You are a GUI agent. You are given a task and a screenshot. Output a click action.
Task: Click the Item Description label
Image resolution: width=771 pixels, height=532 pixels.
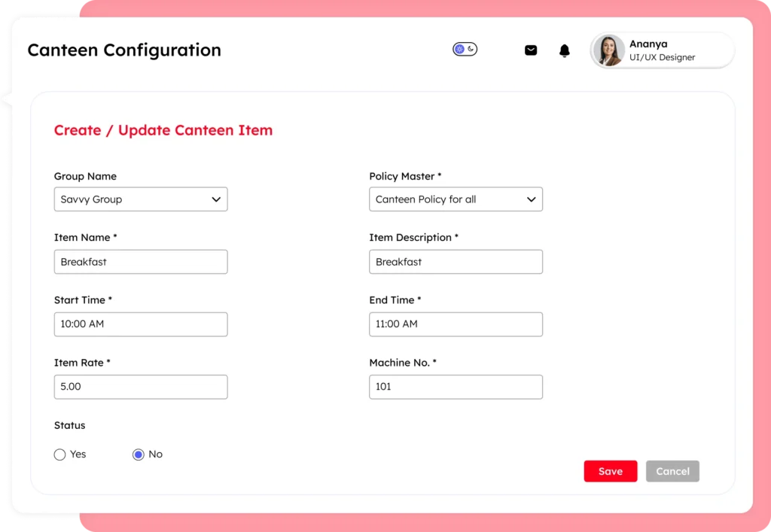click(x=413, y=238)
